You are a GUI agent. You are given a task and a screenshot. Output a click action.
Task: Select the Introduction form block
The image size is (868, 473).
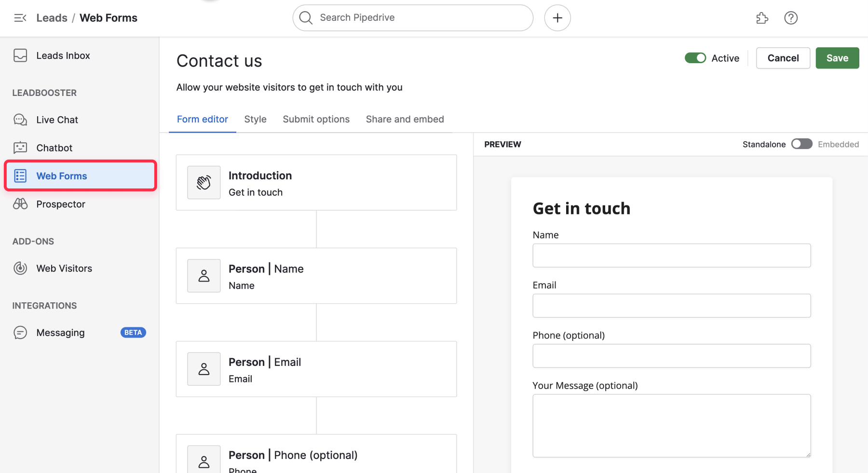316,183
